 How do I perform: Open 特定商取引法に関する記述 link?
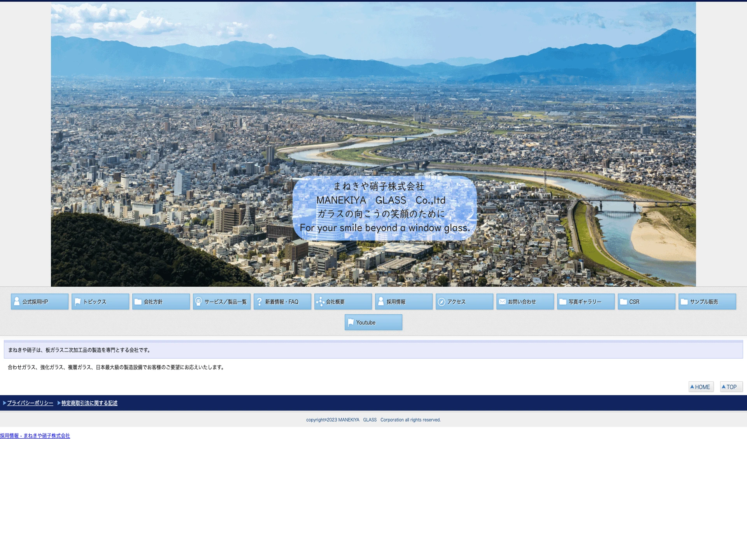tap(89, 403)
